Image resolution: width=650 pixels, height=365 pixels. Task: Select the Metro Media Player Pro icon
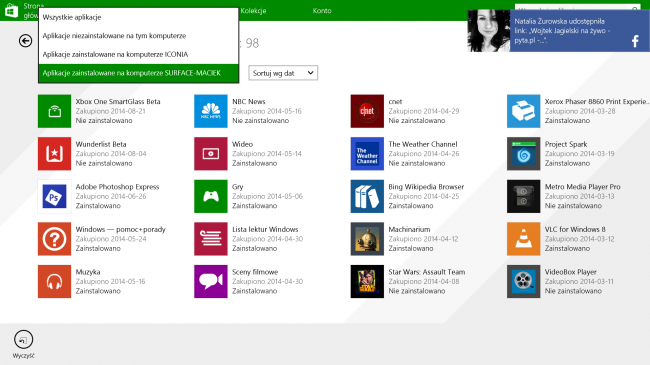coord(524,197)
